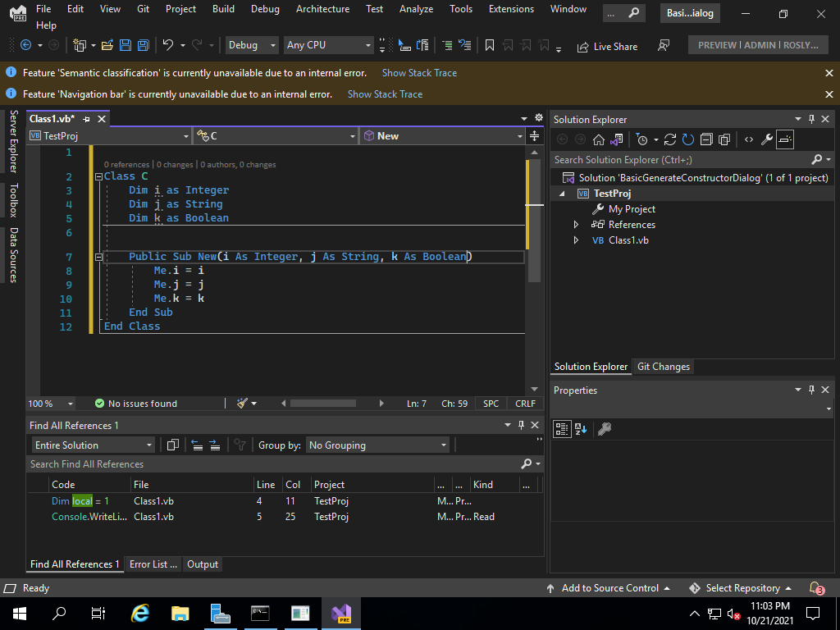
Task: Toggle auto hide pin for Properties panel
Action: click(x=811, y=390)
